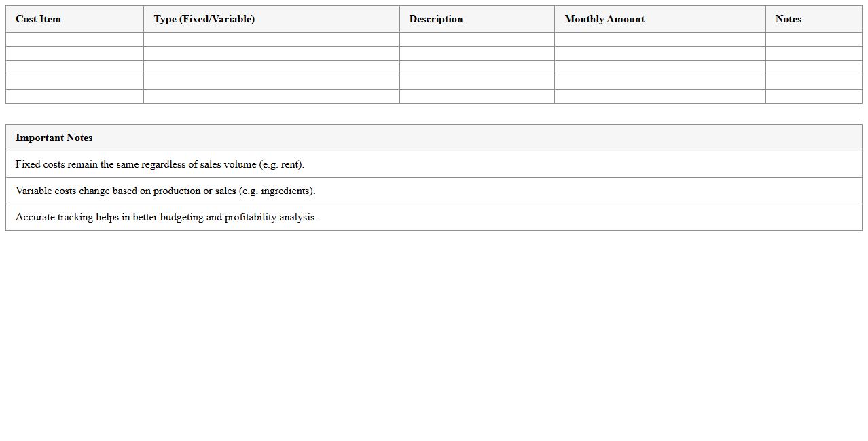
Task: Click the last row's Notes cell
Action: pyautogui.click(x=813, y=96)
